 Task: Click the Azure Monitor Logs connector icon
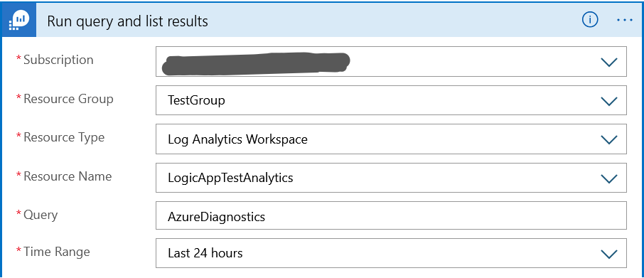click(19, 21)
